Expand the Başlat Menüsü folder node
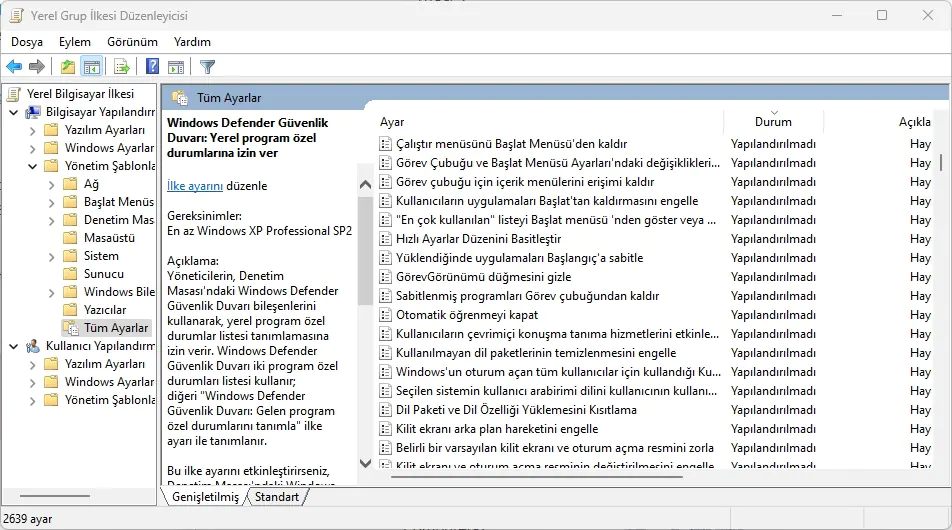 pos(51,202)
